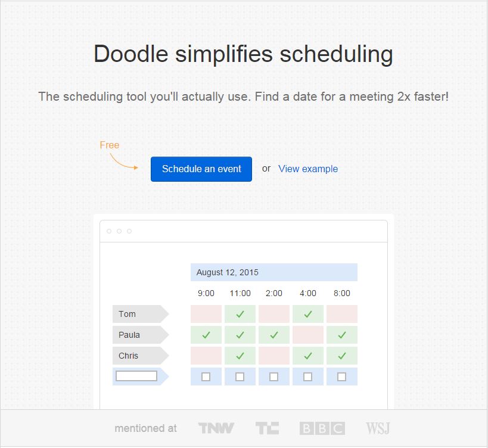Click the TechCrunch logo

pyautogui.click(x=267, y=428)
